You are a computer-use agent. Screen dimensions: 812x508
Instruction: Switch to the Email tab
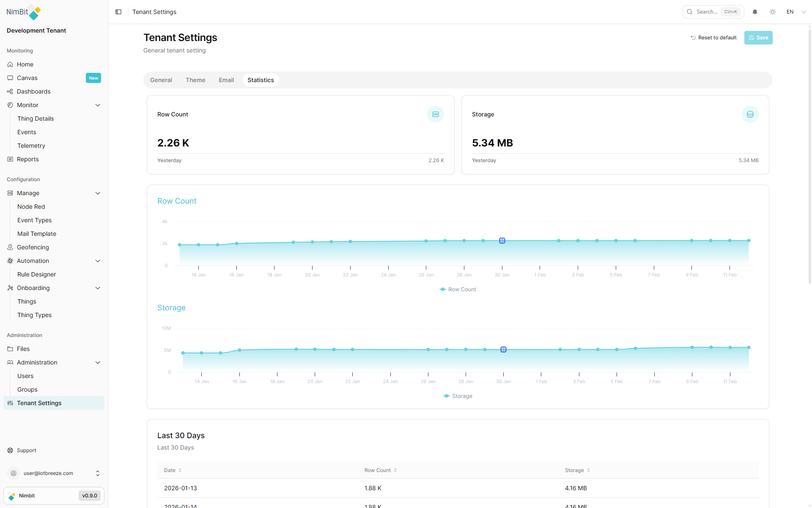[226, 80]
